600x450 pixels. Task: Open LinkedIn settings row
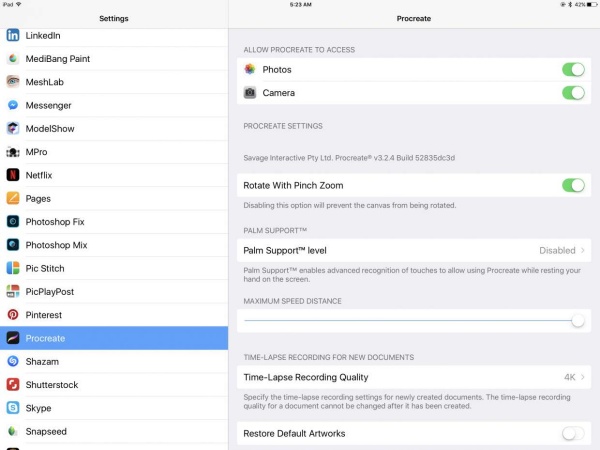coord(114,35)
